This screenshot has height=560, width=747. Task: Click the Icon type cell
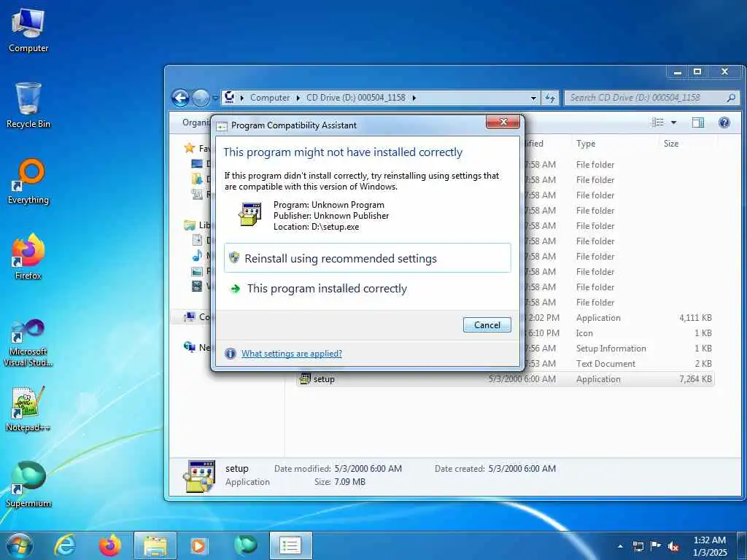[x=584, y=332]
